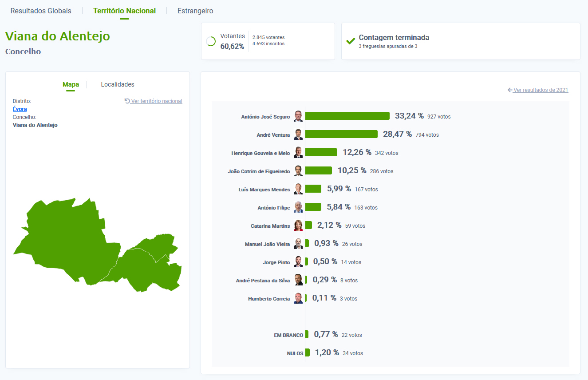Screen dimensions: 588x380
Task: Click the voter turnout progress circle
Action: 211,41
